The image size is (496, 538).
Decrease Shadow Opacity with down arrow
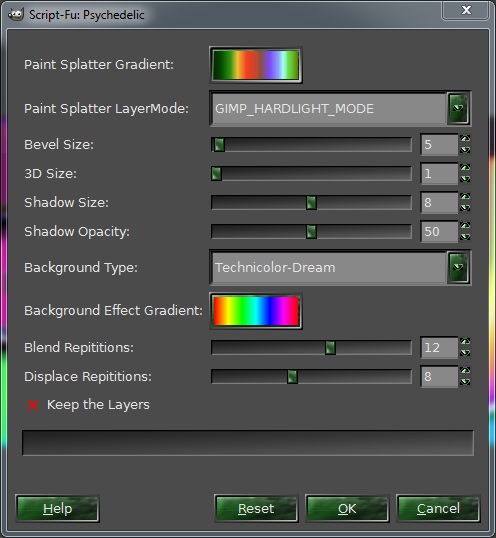(465, 237)
